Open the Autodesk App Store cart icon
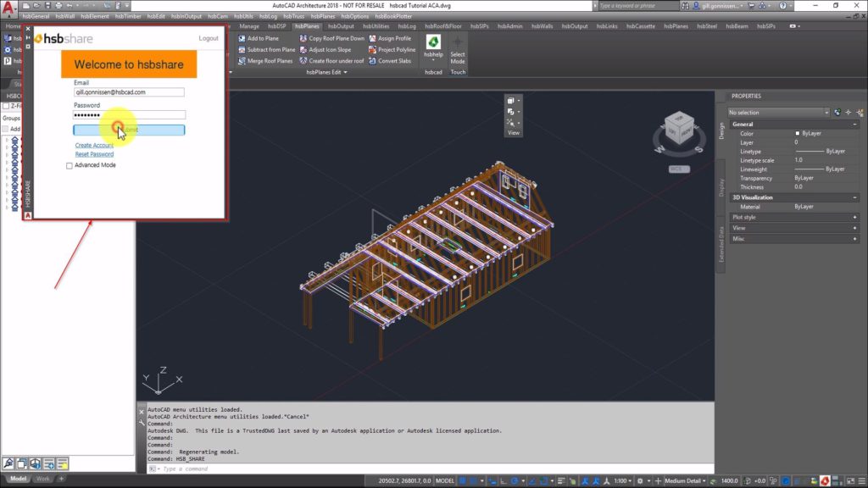This screenshot has height=488, width=868. click(751, 6)
